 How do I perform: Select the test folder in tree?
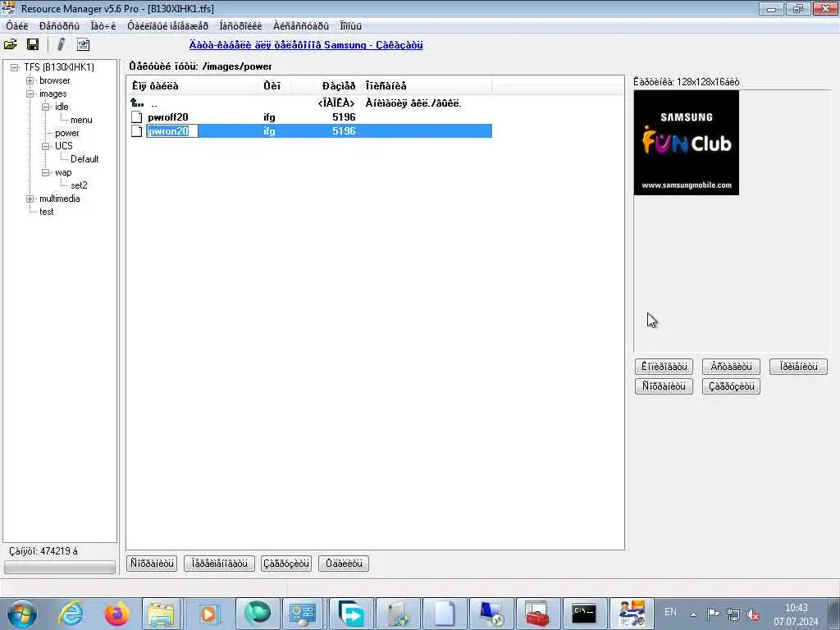point(46,212)
